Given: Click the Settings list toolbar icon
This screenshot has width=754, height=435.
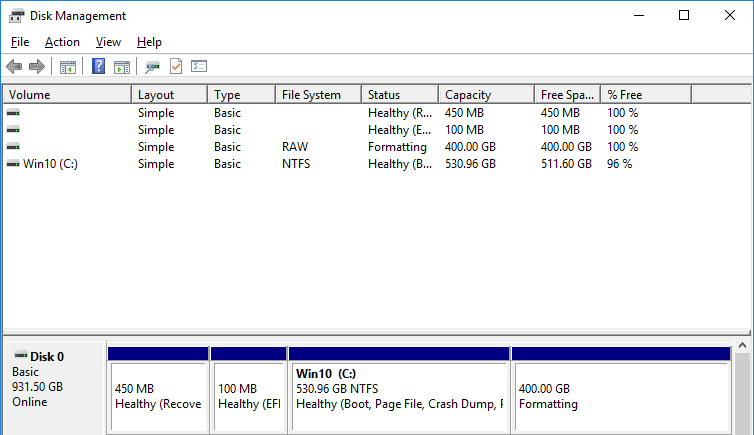Looking at the screenshot, I should point(199,66).
